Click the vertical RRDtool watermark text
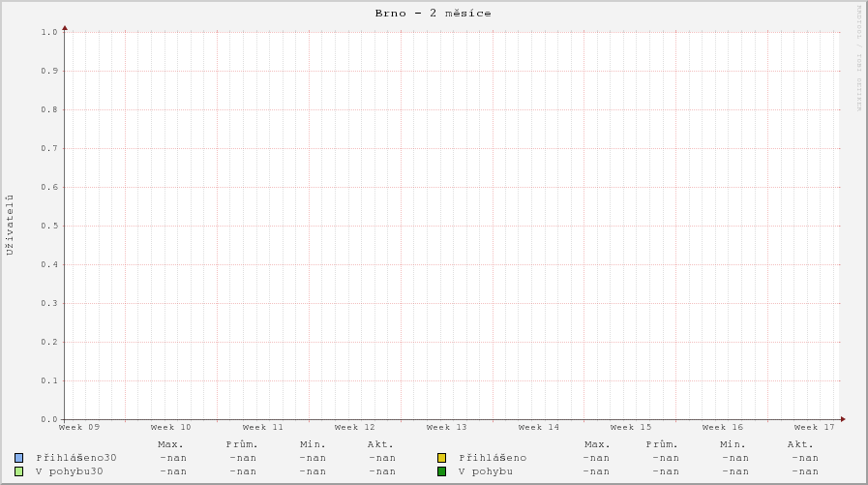 [858, 58]
